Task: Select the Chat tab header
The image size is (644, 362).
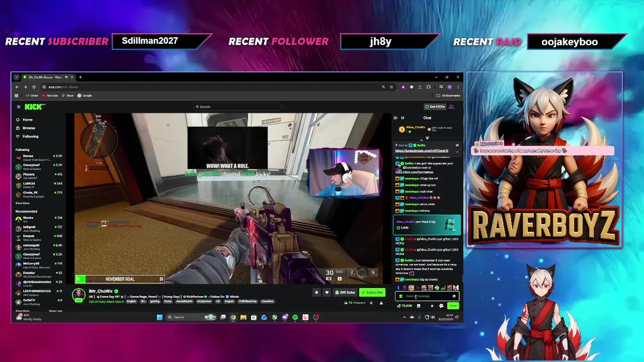Action: [x=427, y=118]
